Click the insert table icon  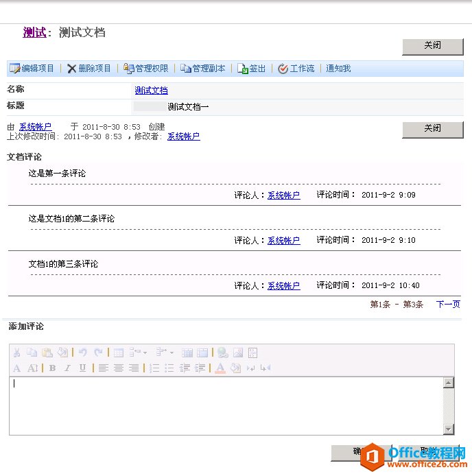click(119, 353)
